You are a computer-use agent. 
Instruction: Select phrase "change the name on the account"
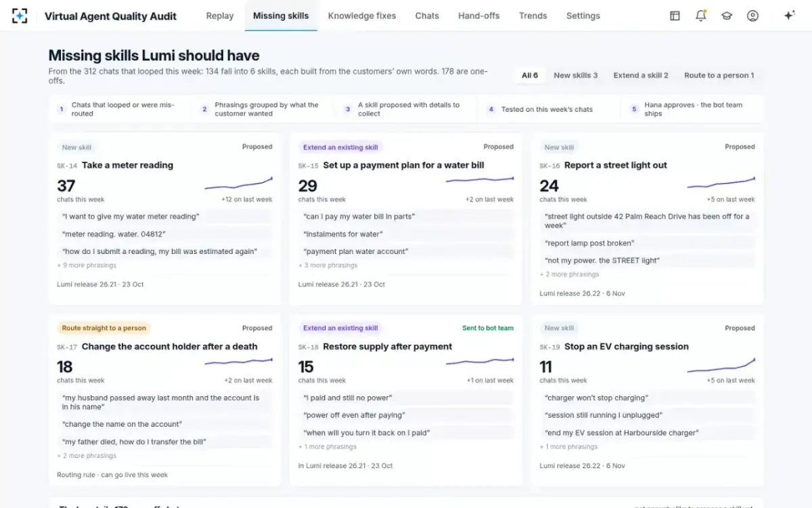[165, 425]
